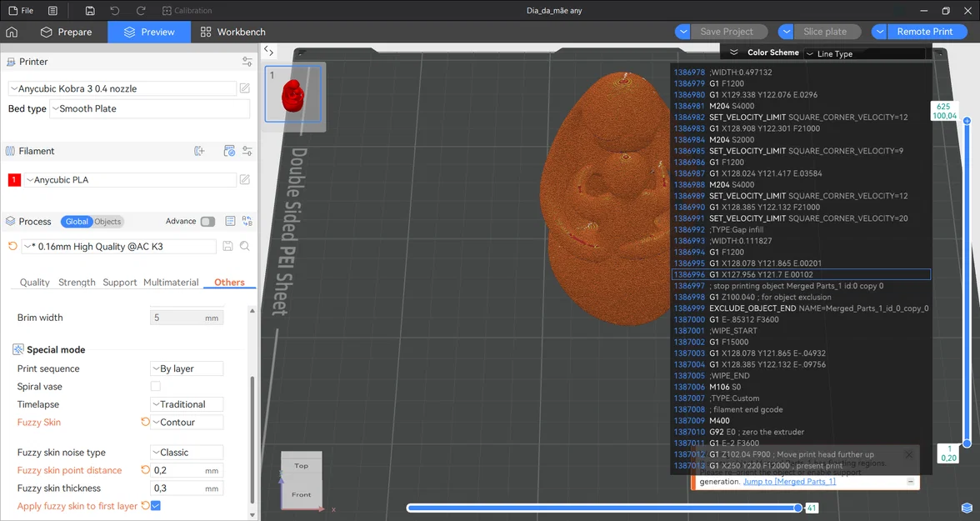Click the Jump to Merged Parts_1 link
980x521 pixels.
(x=788, y=482)
